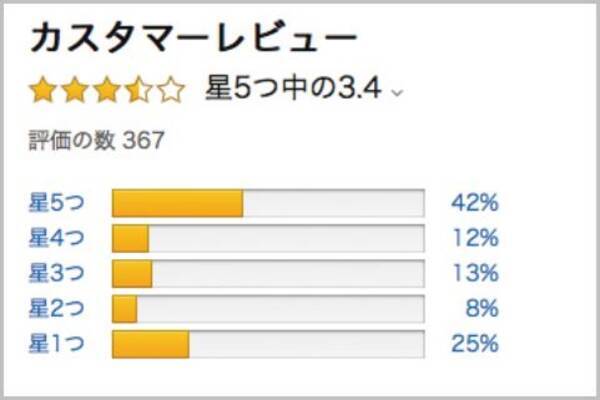Expand the chevron next to 星5つ中の3.4

point(397,93)
